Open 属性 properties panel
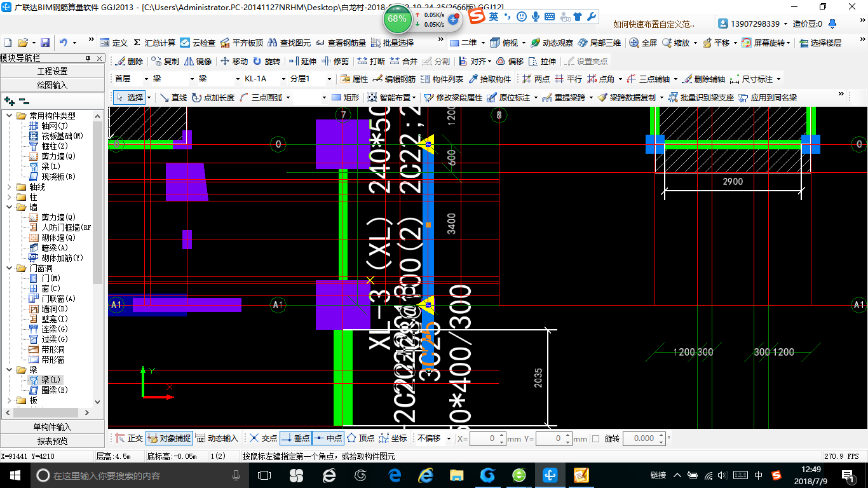The width and height of the screenshot is (868, 488). (x=354, y=79)
